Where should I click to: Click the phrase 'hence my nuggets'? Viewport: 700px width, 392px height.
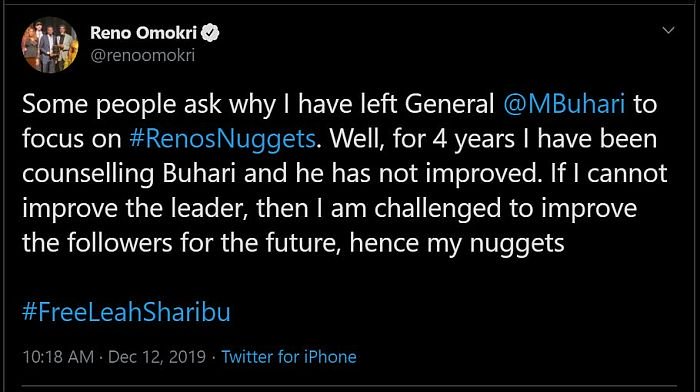(x=457, y=243)
